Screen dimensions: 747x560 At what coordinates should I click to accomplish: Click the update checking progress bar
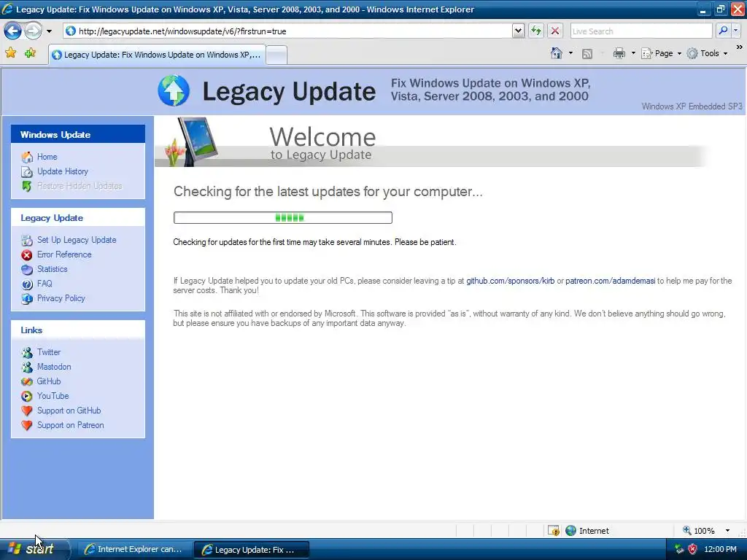[283, 217]
